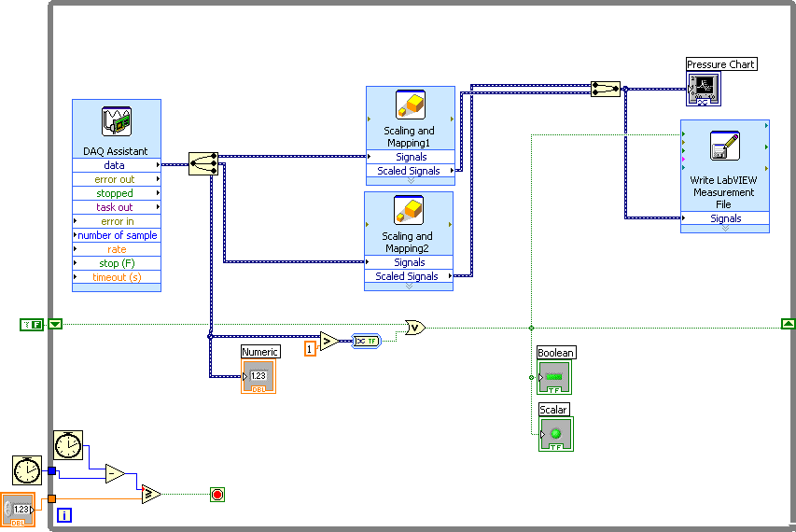Select the Scaling and Mapping2 block icon
Screen dimensions: 796x532
410,211
